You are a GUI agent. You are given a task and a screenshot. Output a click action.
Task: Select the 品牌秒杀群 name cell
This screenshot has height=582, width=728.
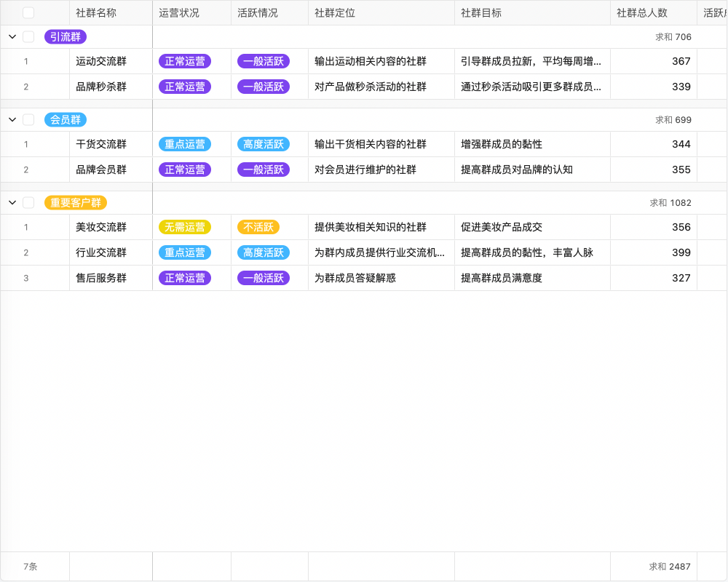coord(111,87)
